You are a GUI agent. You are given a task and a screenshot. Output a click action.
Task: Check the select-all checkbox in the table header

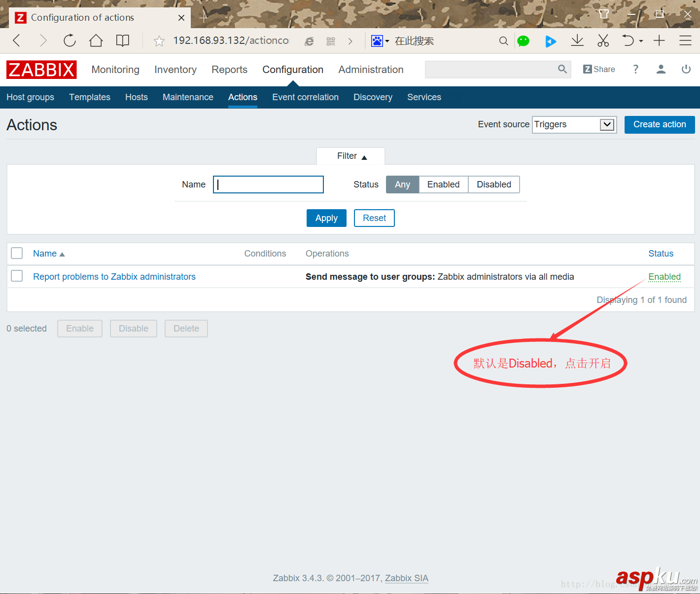pyautogui.click(x=16, y=253)
